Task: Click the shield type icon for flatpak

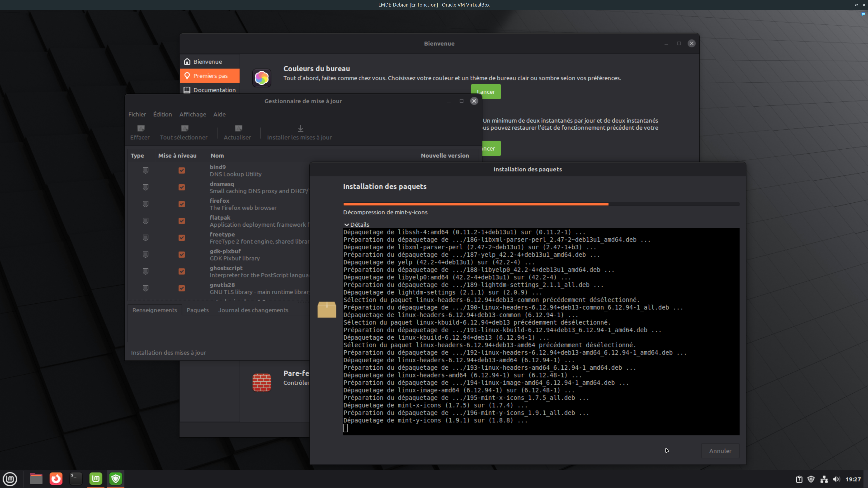Action: click(x=146, y=221)
